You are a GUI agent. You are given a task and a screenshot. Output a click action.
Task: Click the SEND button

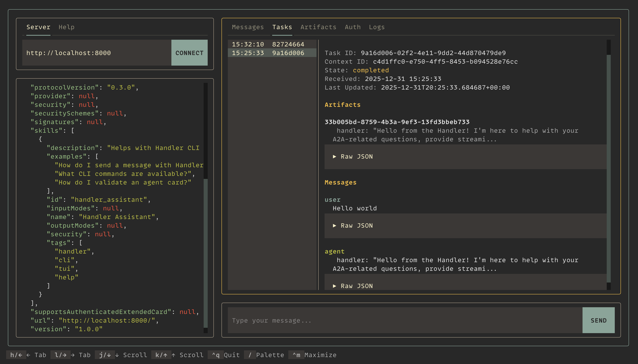pyautogui.click(x=598, y=320)
